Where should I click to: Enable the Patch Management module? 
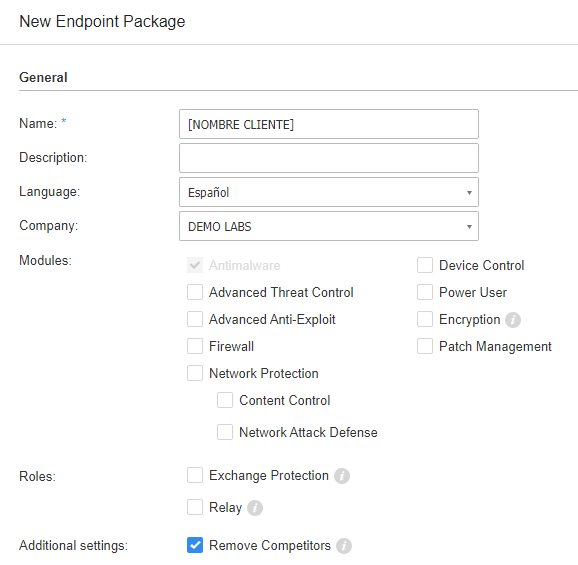coord(425,346)
